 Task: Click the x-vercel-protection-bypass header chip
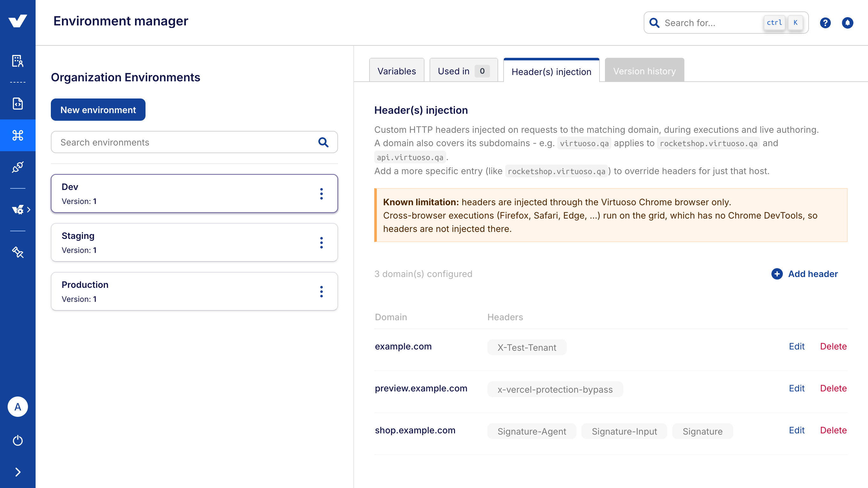(x=555, y=389)
